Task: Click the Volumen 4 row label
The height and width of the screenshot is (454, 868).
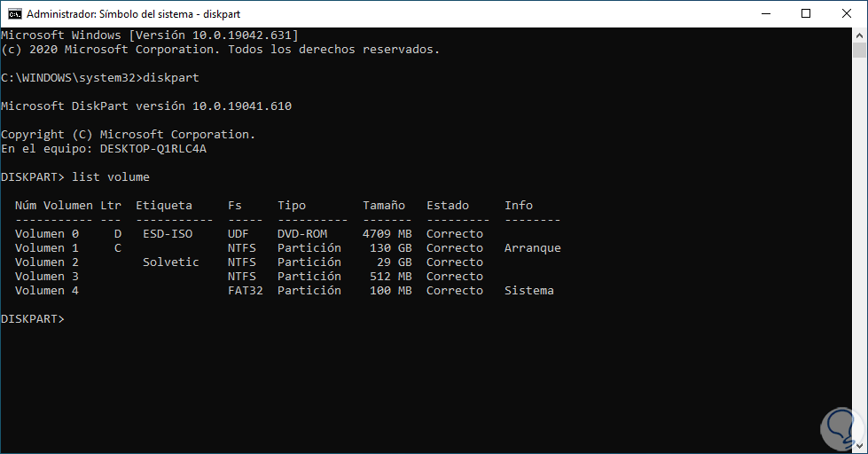Action: click(x=47, y=290)
